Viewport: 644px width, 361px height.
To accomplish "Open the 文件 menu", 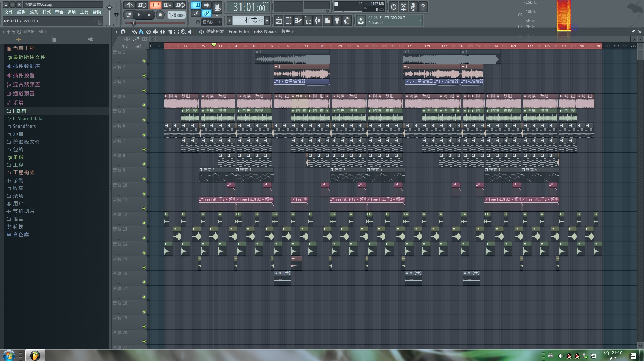I will tap(9, 12).
